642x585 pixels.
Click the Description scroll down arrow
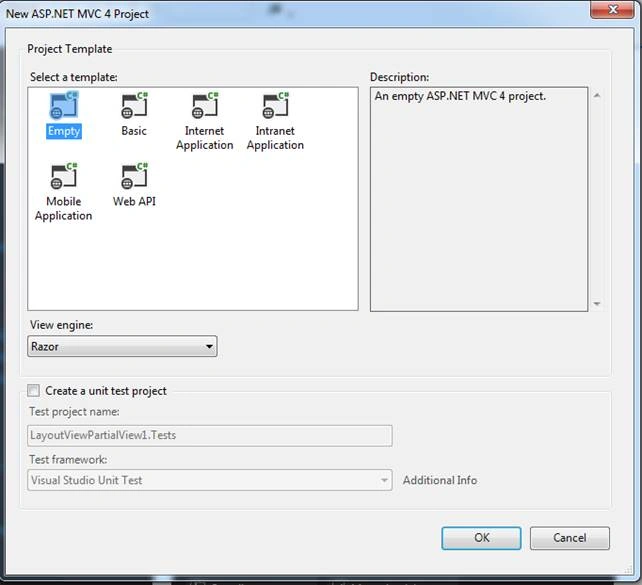(597, 303)
